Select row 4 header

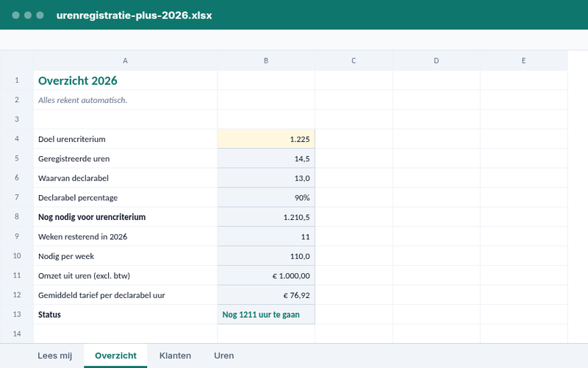click(17, 138)
